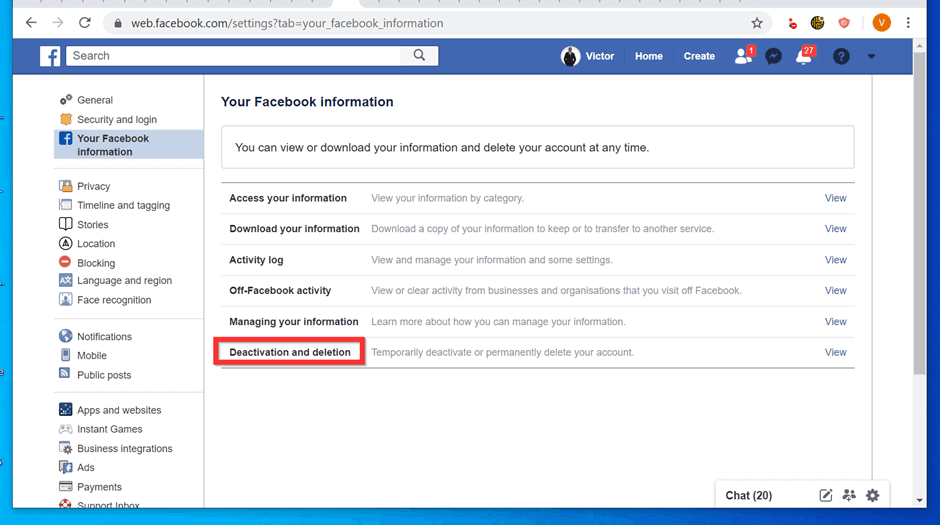
Task: Click Victor's profile picture
Action: [x=570, y=56]
